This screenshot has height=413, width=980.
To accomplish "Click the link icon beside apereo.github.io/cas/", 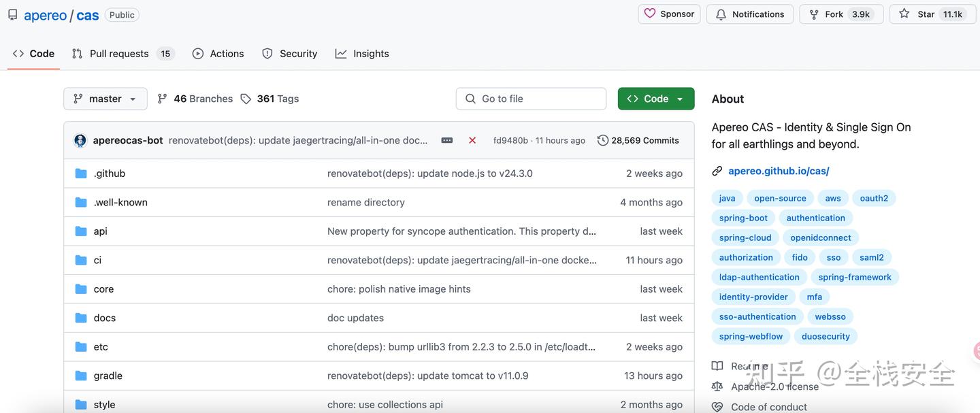I will tap(717, 171).
